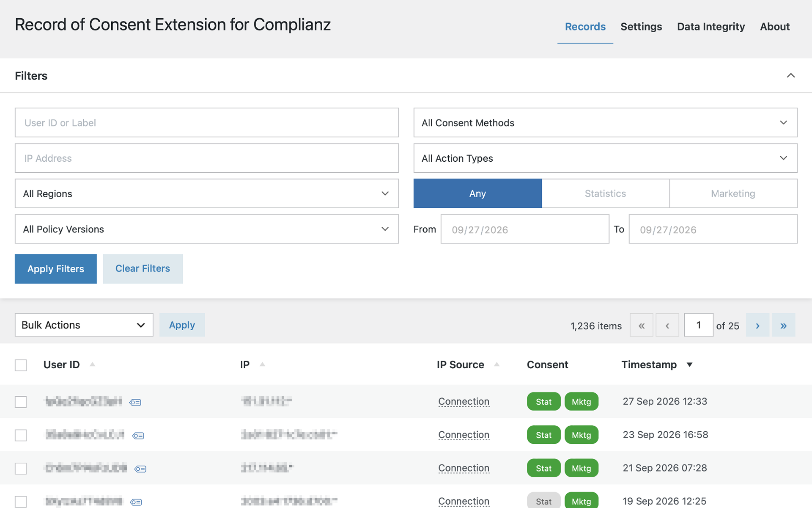The width and height of the screenshot is (812, 508).
Task: Sort by IP Source column arrow
Action: click(497, 364)
